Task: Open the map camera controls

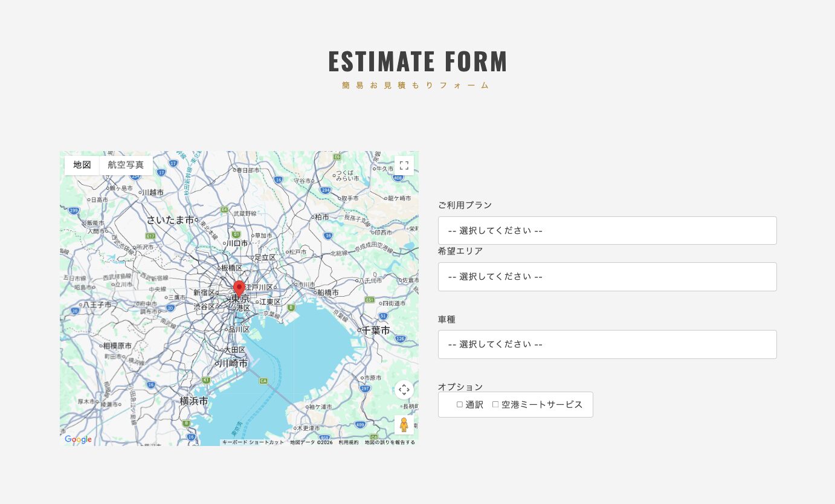Action: click(x=404, y=390)
